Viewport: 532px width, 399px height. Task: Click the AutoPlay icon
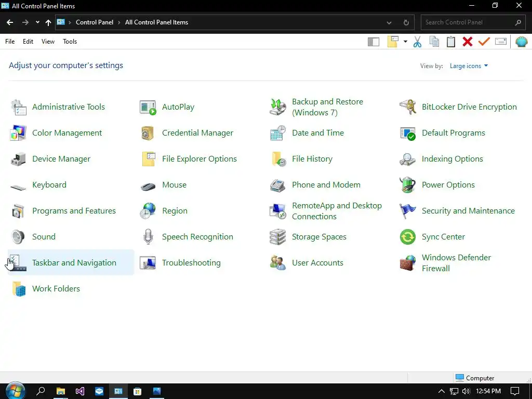(148, 107)
